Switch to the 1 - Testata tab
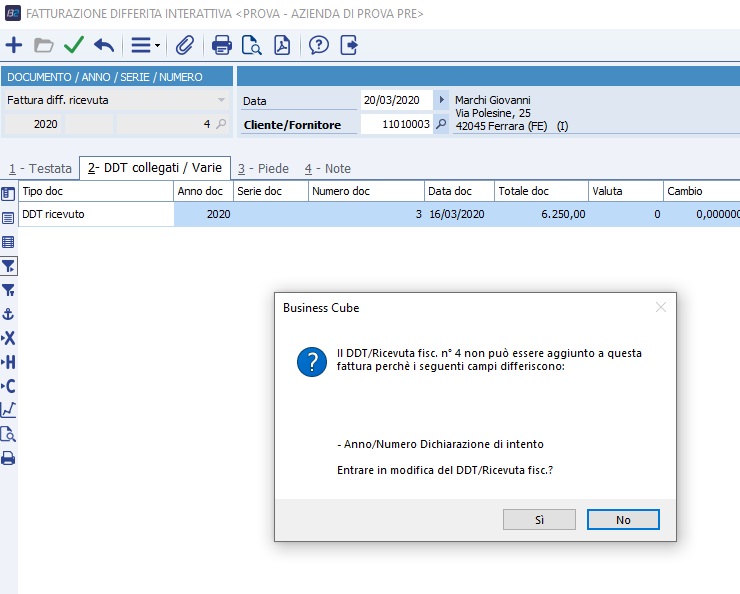740x594 pixels. [x=40, y=168]
